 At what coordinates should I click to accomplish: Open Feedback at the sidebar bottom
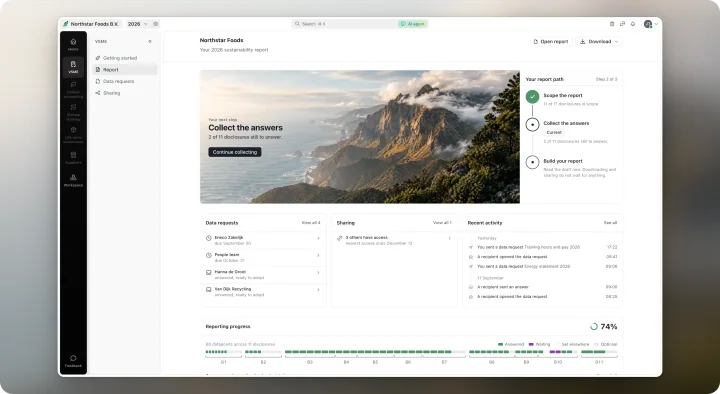tap(73, 360)
